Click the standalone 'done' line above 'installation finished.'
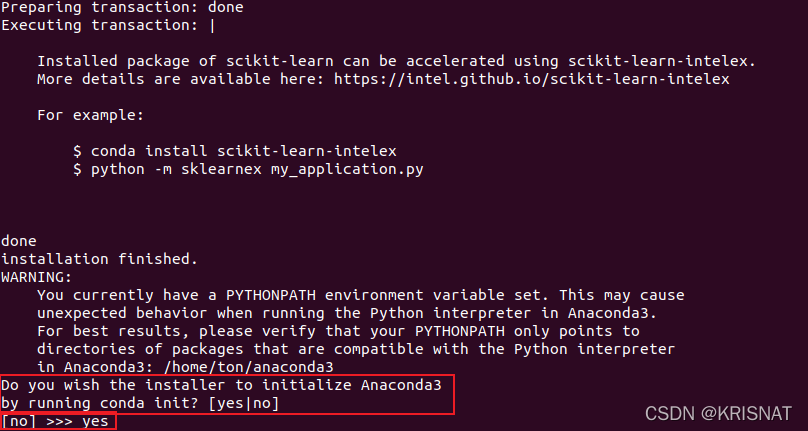This screenshot has height=431, width=808. coord(18,241)
